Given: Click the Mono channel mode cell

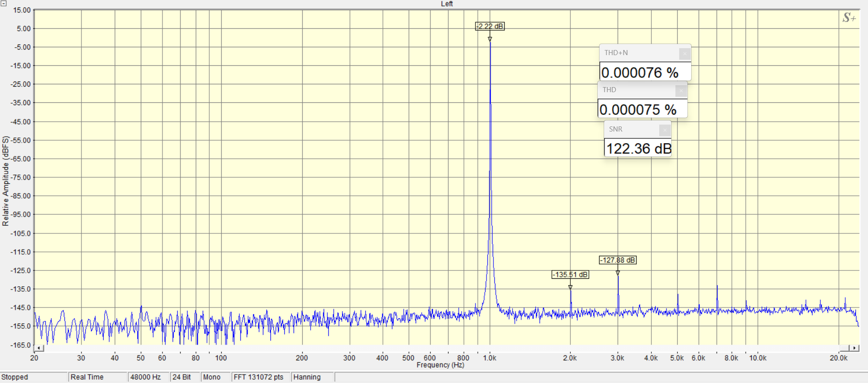Looking at the screenshot, I should 215,377.
